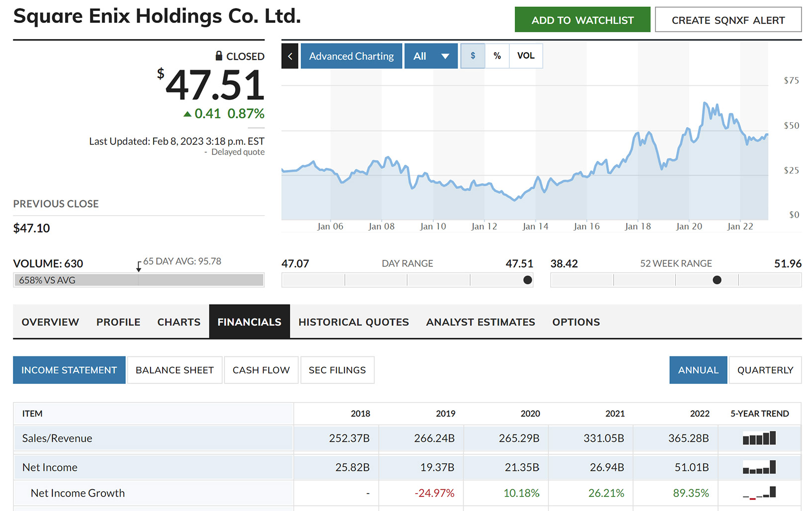Click the 5-YEAR TREND column header

[759, 414]
